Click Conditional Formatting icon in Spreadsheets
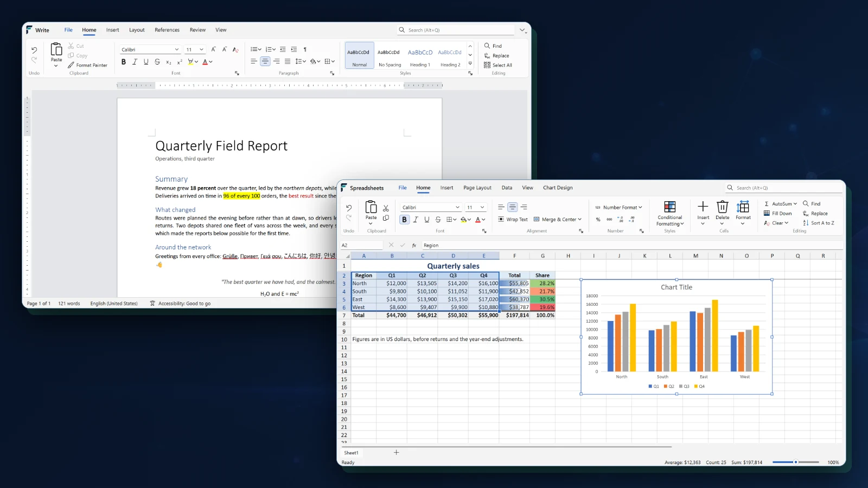868x488 pixels. click(x=670, y=207)
